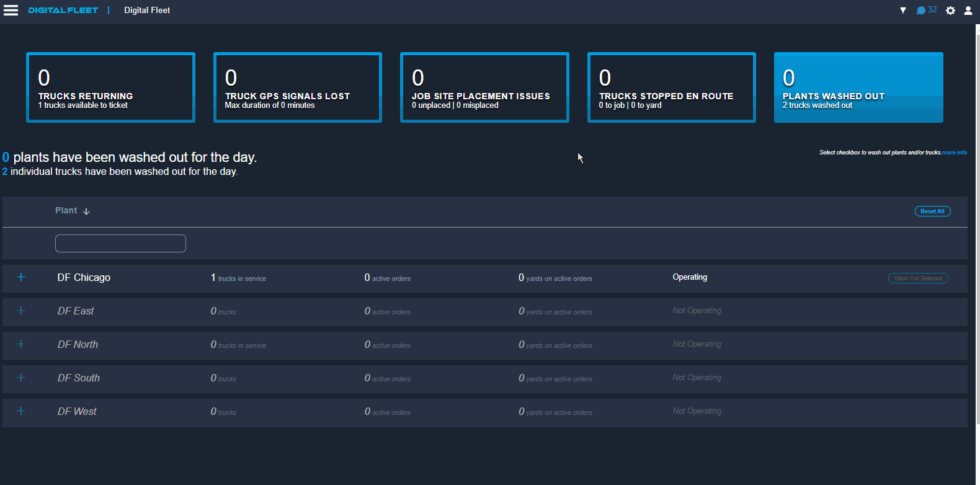Image resolution: width=980 pixels, height=485 pixels.
Task: Select the Trucks Returning tile
Action: click(x=110, y=87)
